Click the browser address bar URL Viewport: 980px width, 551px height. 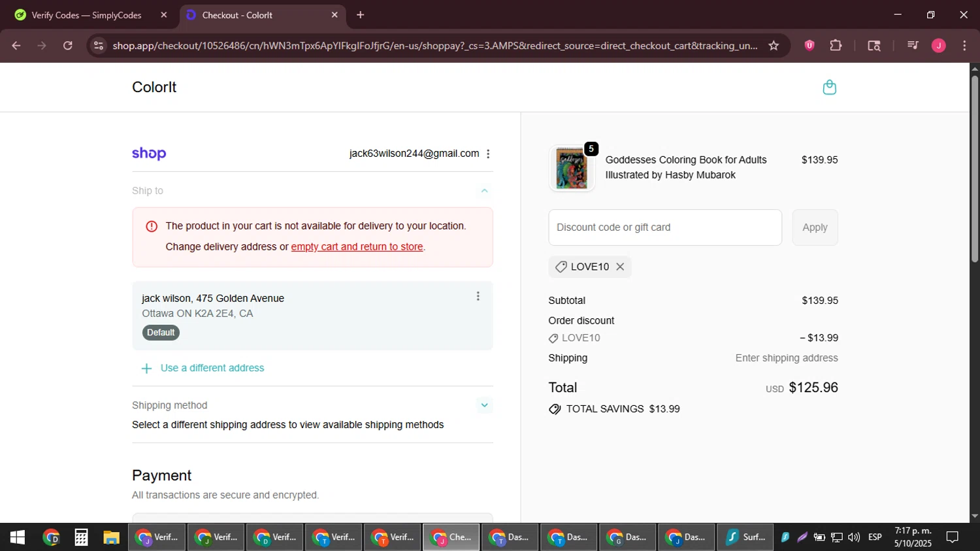(x=434, y=46)
